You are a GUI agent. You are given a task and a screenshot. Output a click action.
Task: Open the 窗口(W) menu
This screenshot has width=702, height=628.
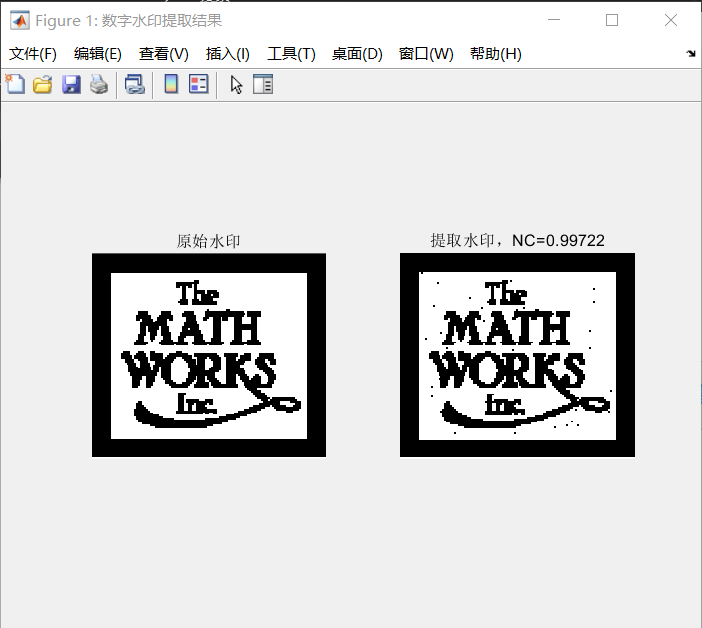[426, 54]
